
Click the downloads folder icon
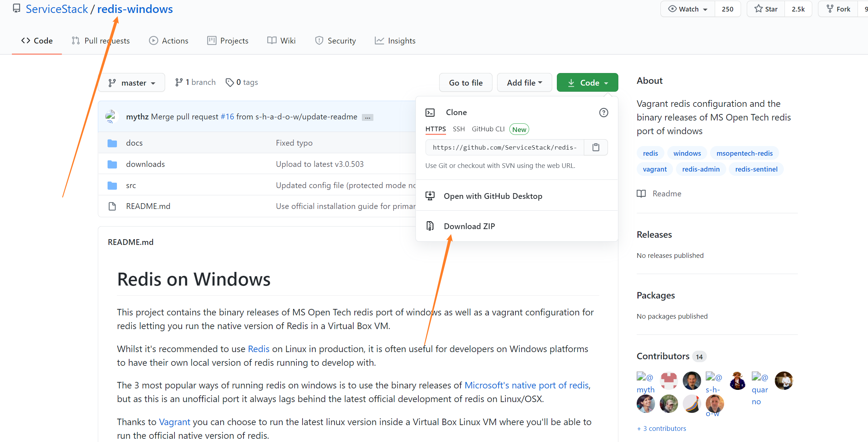(x=112, y=164)
